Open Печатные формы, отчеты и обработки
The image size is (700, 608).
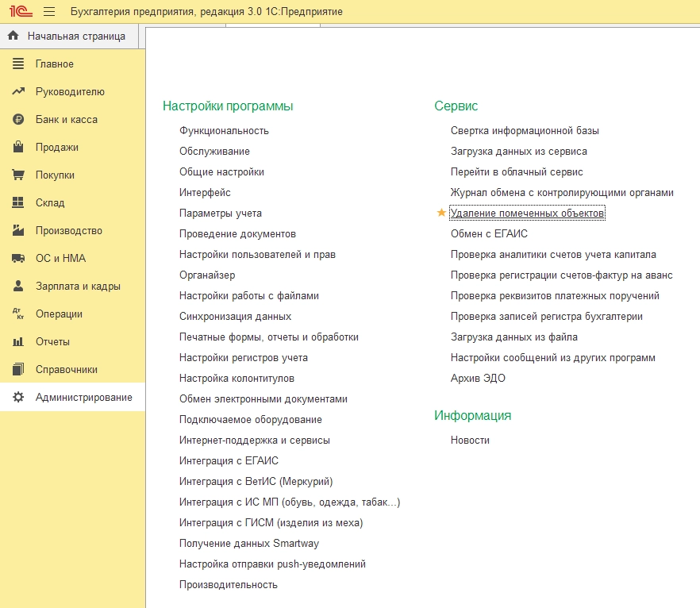click(x=269, y=337)
